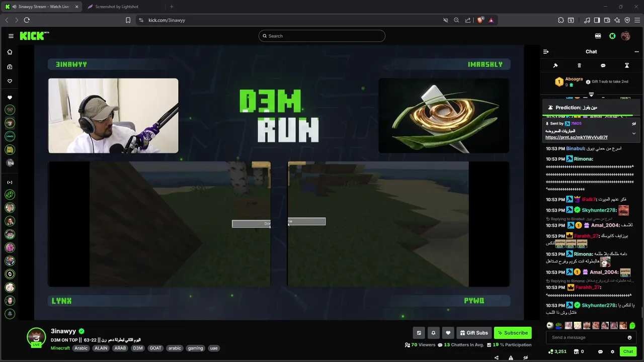Viewport: 644px width, 362px height.
Task: Toggle the browser sidebar panel
Action: [x=597, y=20]
